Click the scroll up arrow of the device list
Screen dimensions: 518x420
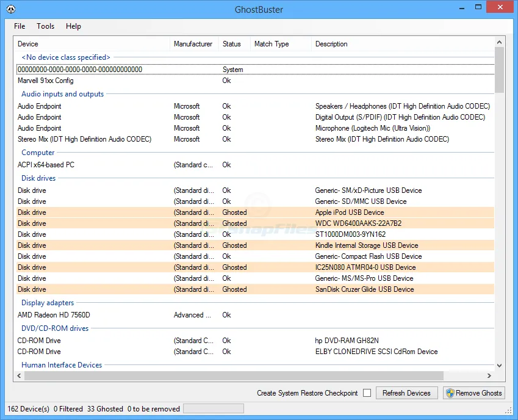499,42
